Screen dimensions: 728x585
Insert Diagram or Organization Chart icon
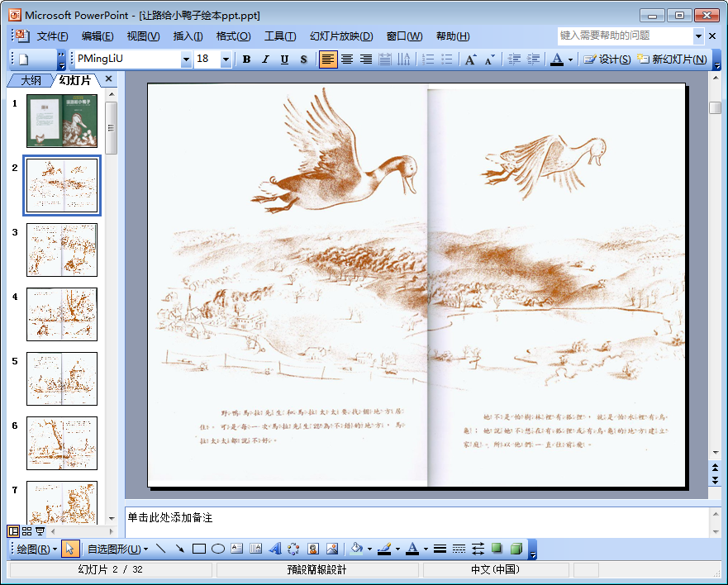point(294,549)
